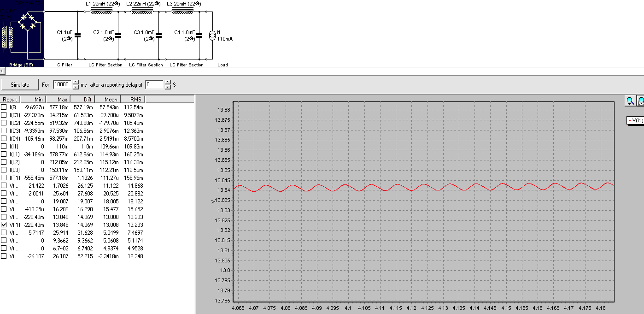Click the RMS value 160.25m for I(L1)

[134, 154]
